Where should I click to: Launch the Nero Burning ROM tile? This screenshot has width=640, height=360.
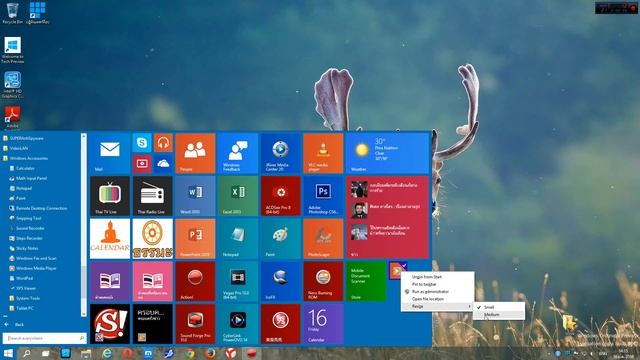[323, 281]
